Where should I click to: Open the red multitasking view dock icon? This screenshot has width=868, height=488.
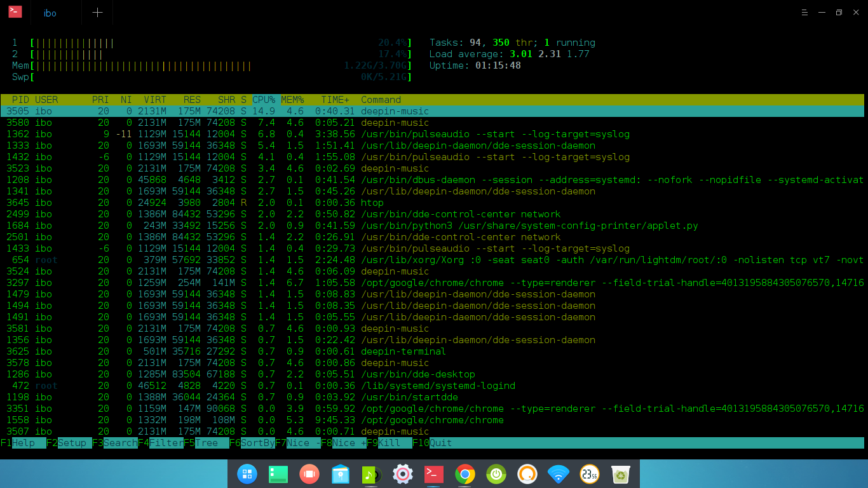[x=309, y=474]
